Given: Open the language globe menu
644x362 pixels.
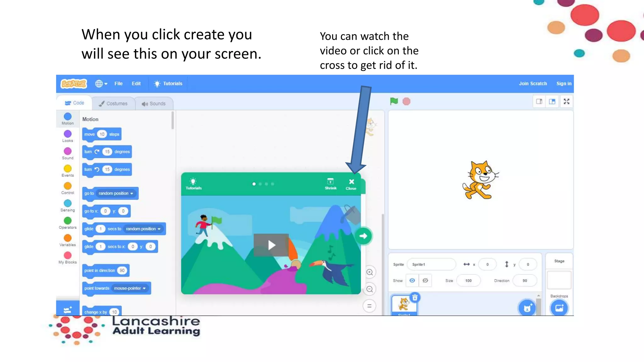Looking at the screenshot, I should coord(101,84).
